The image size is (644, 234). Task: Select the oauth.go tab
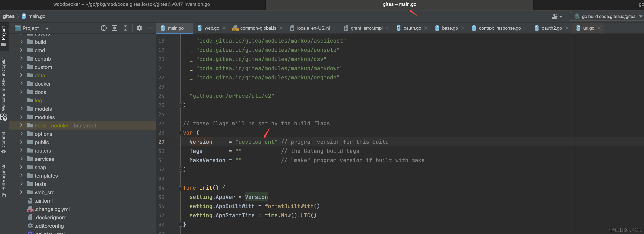pos(411,28)
